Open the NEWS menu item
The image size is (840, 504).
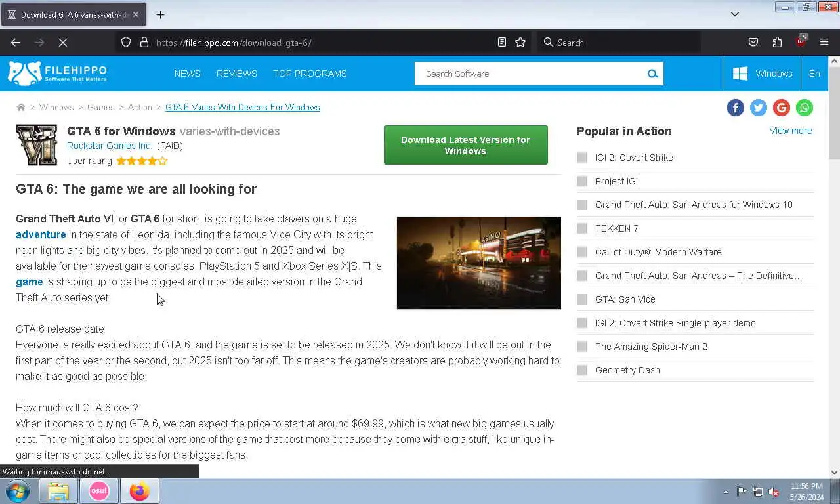[188, 73]
